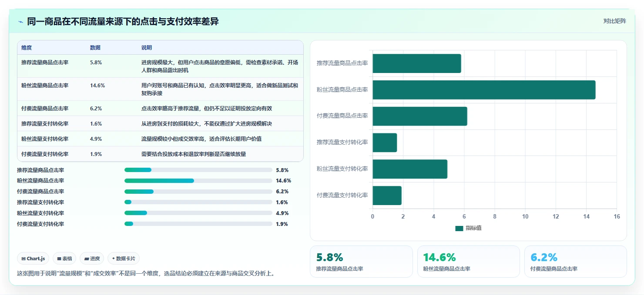Screen dimensions: 644x295
Task: Select the 表格 tag chip
Action: (64, 259)
